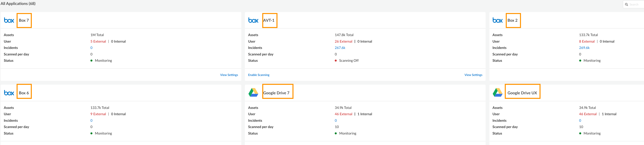Click the Google Drive logo beside Google Drive UX
Viewport: 644px width, 145px height.
coord(497,93)
